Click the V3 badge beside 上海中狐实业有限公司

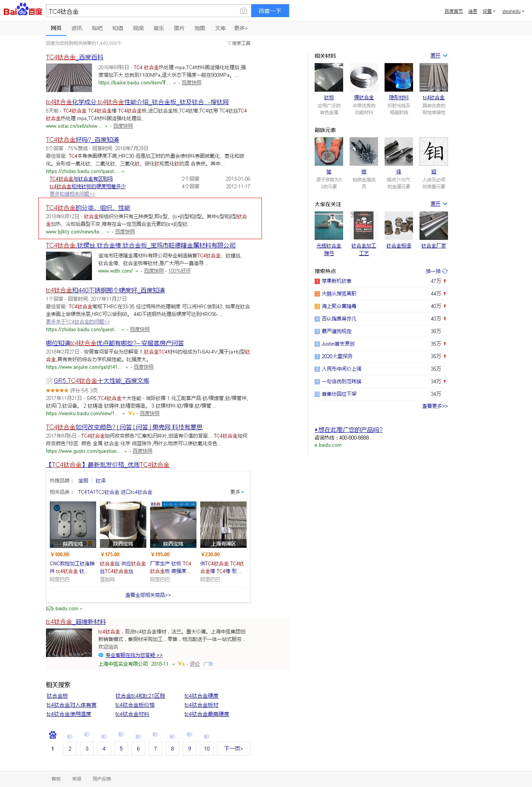pos(181,664)
